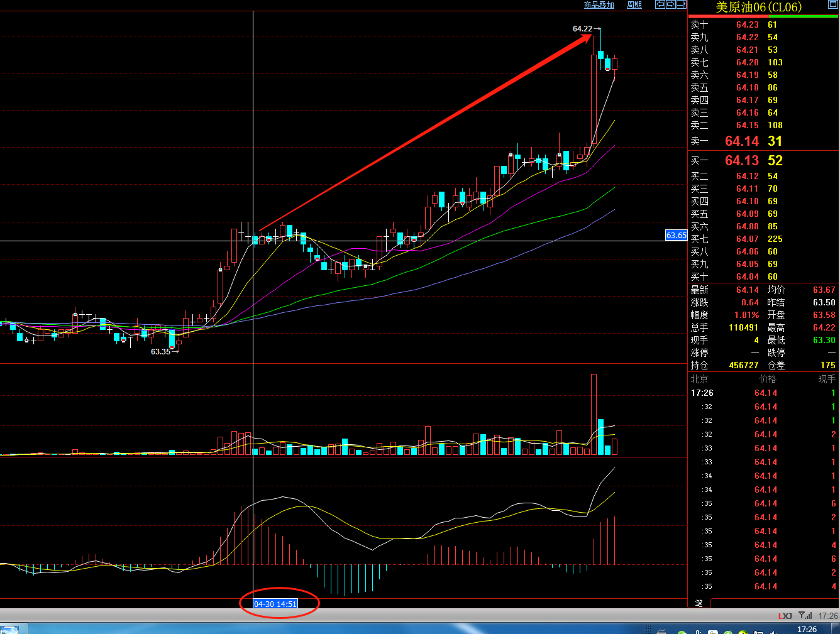Select the 卖六 64.19 ask row
The height and width of the screenshot is (634, 840).
[763, 75]
